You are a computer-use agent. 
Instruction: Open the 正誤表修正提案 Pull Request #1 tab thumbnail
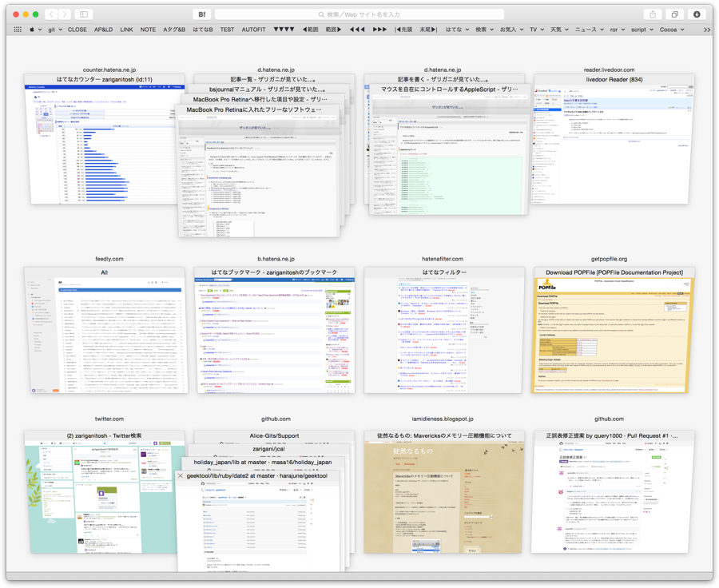614,491
